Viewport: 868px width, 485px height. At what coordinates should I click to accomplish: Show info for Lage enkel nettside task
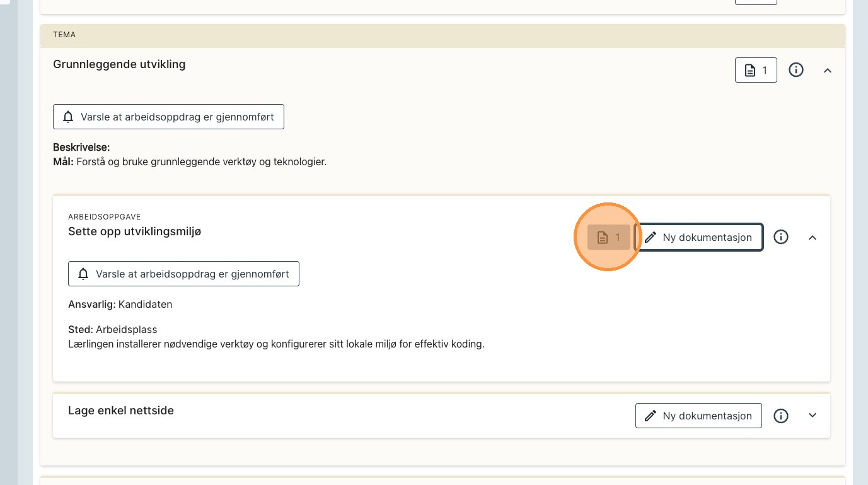(x=781, y=416)
